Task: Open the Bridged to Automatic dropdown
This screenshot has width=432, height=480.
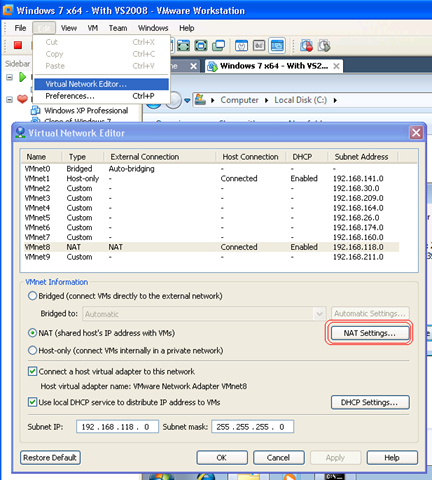Action: pyautogui.click(x=319, y=314)
